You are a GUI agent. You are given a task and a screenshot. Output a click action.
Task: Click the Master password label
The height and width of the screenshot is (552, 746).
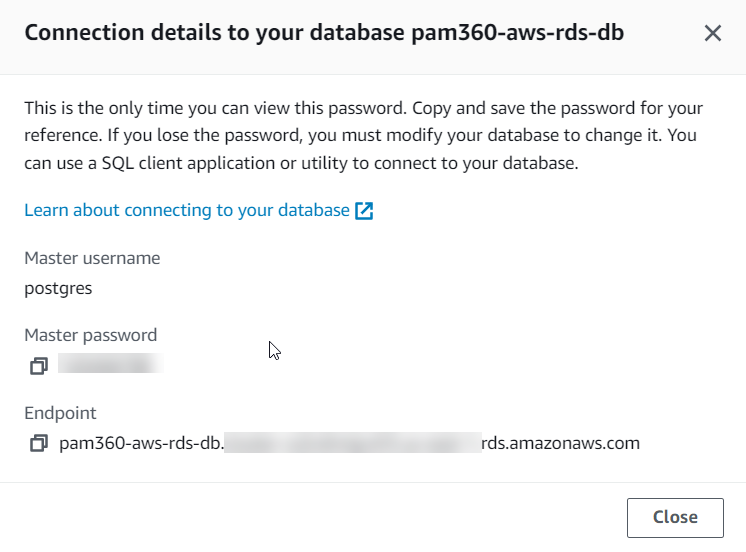(90, 335)
